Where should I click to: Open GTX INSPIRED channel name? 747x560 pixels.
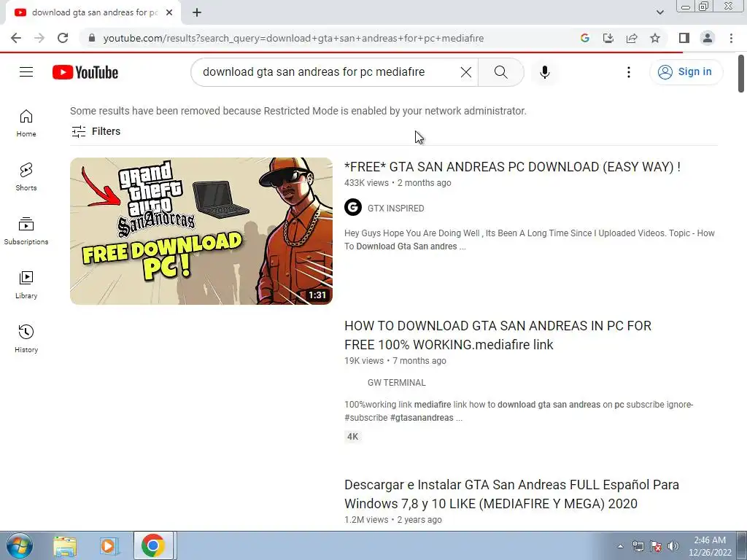coord(395,208)
